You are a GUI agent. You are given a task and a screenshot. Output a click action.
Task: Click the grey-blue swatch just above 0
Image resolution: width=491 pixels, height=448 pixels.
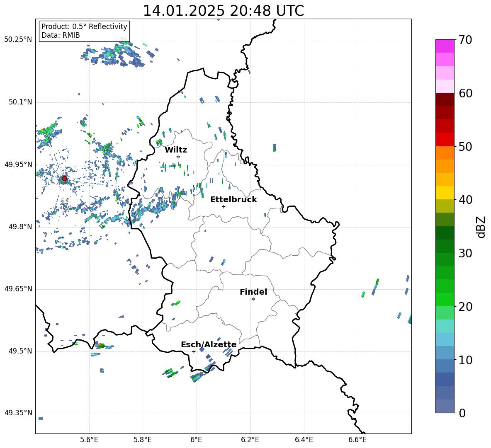click(445, 406)
